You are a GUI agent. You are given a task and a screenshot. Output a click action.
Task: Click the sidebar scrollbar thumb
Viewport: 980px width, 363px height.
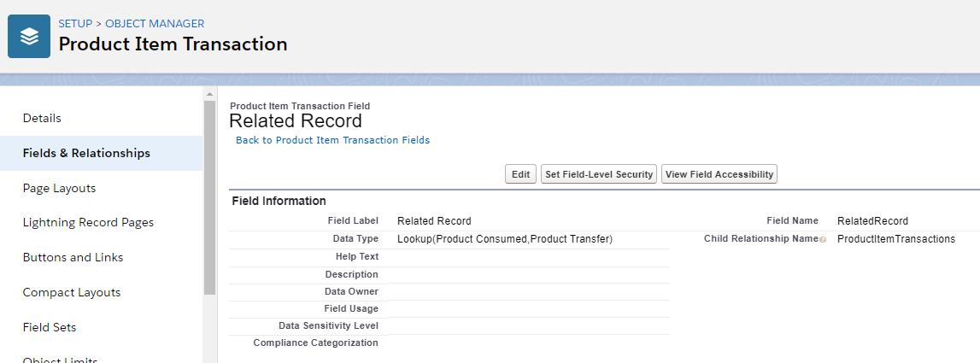tap(209, 196)
